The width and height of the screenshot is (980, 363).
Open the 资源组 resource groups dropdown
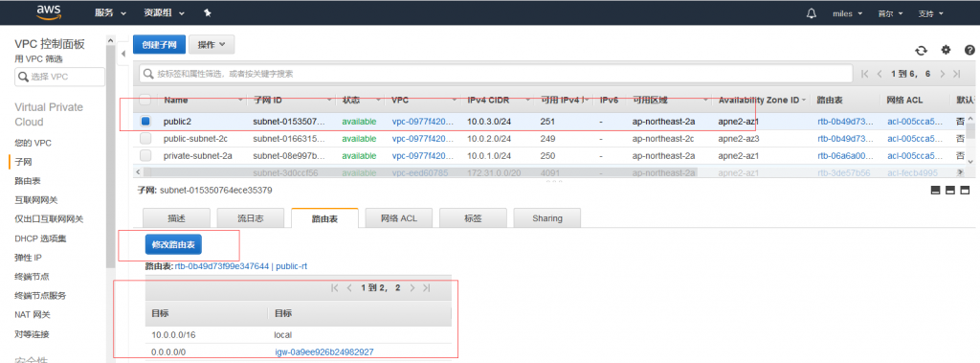(x=165, y=13)
